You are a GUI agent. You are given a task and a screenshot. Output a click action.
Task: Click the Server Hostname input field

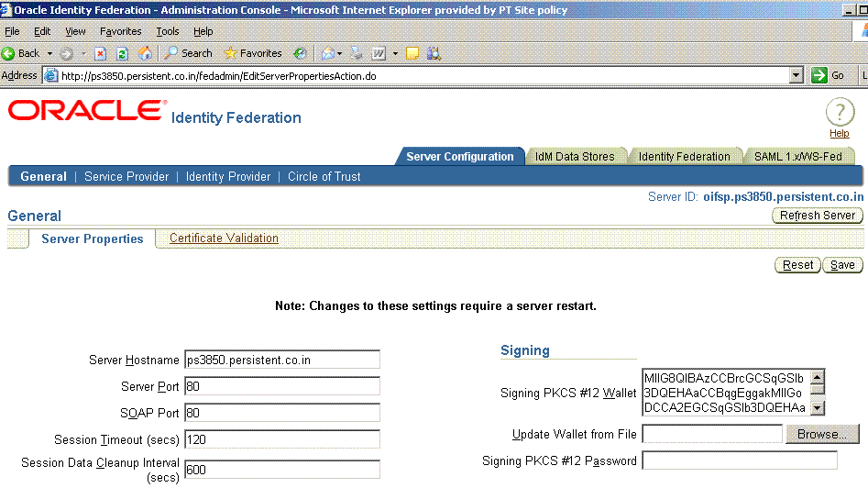coord(282,360)
